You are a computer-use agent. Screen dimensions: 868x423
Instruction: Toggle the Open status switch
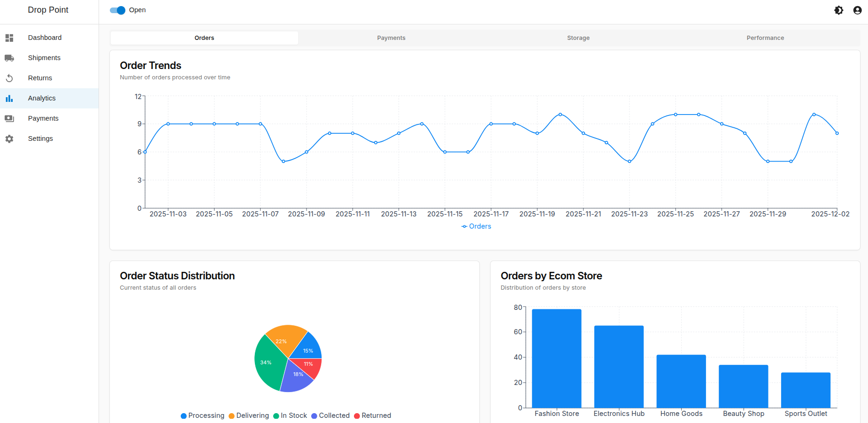click(x=118, y=10)
